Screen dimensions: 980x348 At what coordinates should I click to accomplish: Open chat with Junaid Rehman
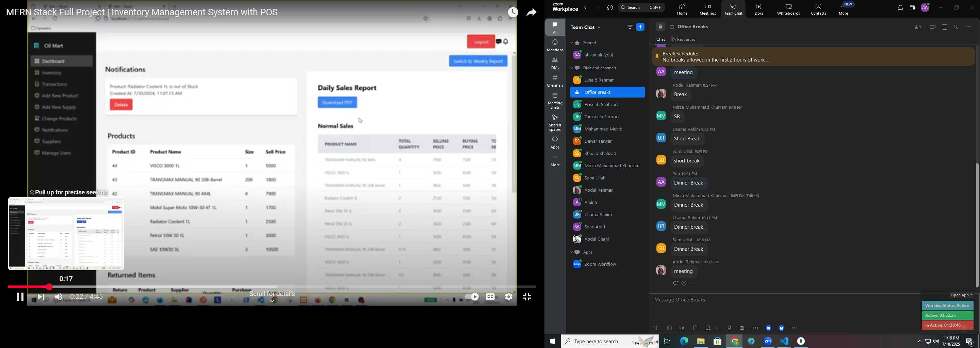[x=607, y=80]
